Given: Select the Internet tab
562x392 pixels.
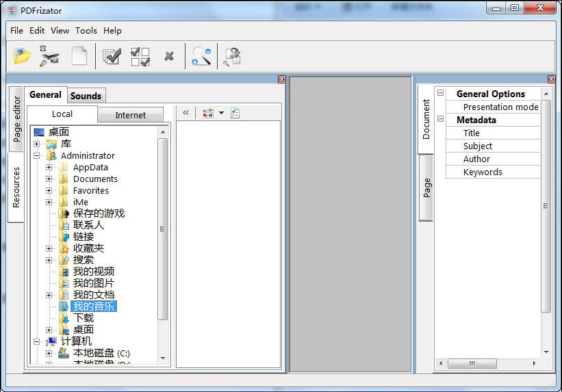Looking at the screenshot, I should click(x=131, y=115).
